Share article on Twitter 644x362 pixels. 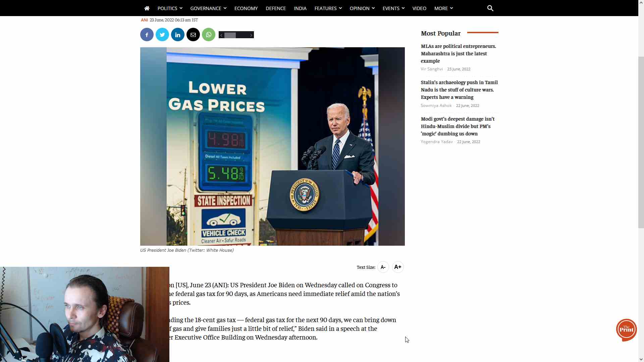162,35
